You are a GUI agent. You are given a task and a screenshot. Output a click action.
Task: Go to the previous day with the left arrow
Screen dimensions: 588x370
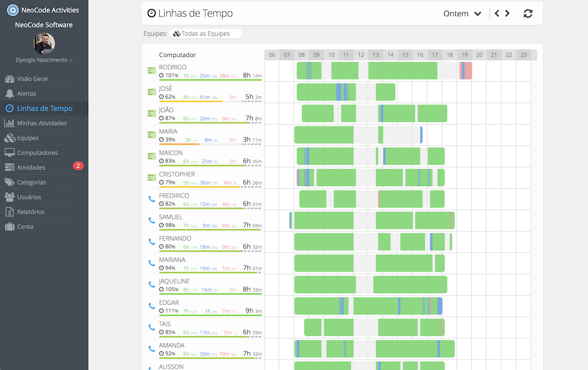click(497, 13)
